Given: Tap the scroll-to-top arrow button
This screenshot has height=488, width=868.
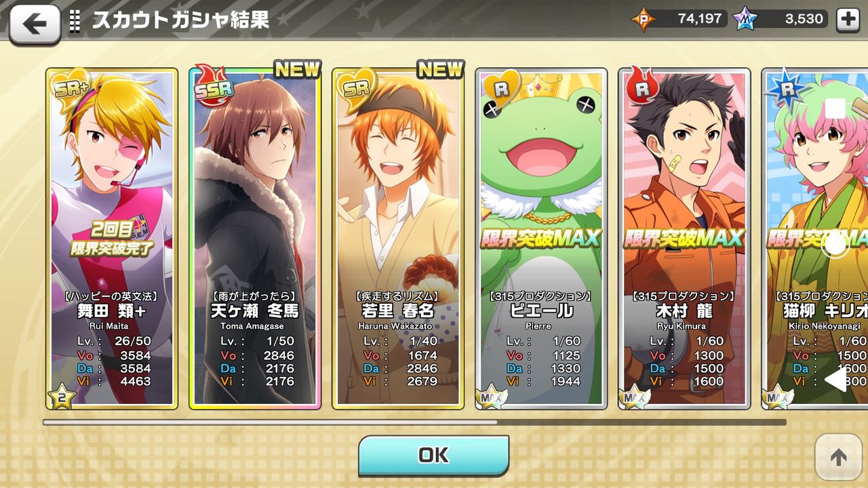Looking at the screenshot, I should point(838,457).
